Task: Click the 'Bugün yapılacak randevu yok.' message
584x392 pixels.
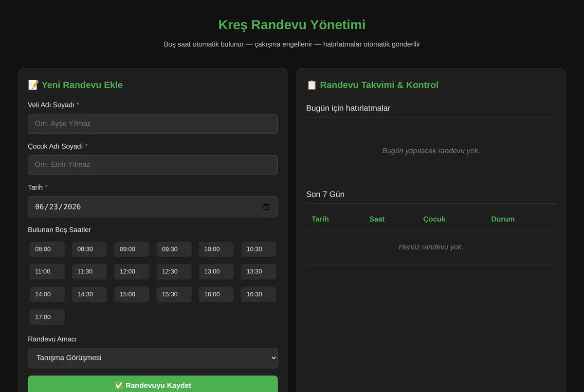Action: point(431,151)
